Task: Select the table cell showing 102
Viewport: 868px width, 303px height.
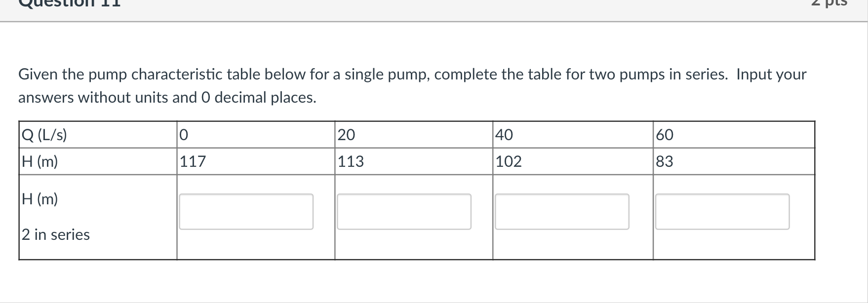Action: 508,161
